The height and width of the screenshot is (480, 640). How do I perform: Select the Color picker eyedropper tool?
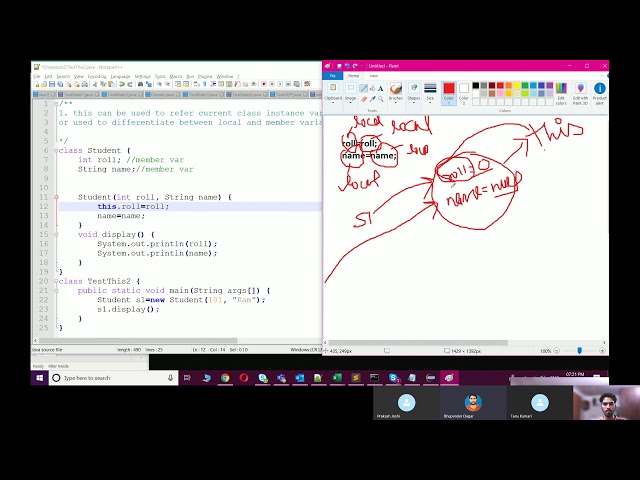[x=372, y=99]
